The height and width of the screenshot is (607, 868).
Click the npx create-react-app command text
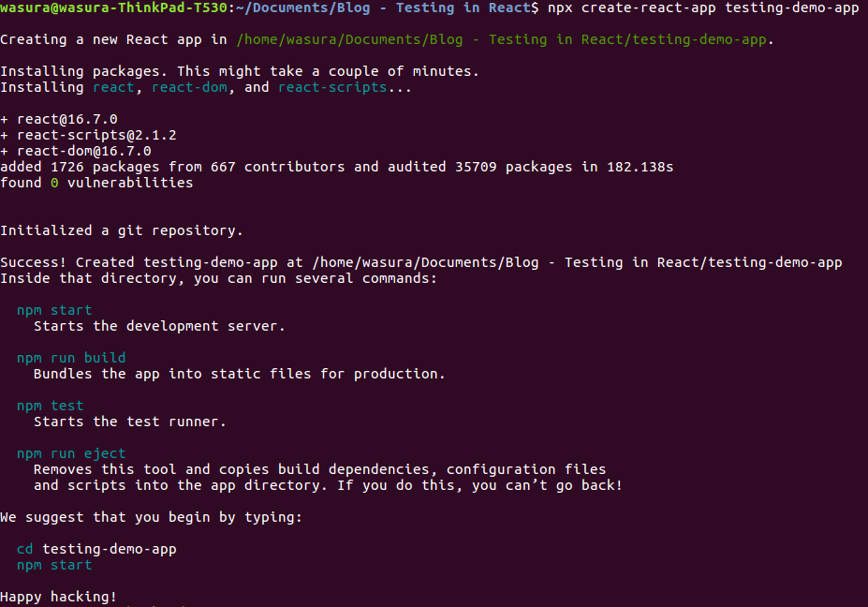coord(703,7)
